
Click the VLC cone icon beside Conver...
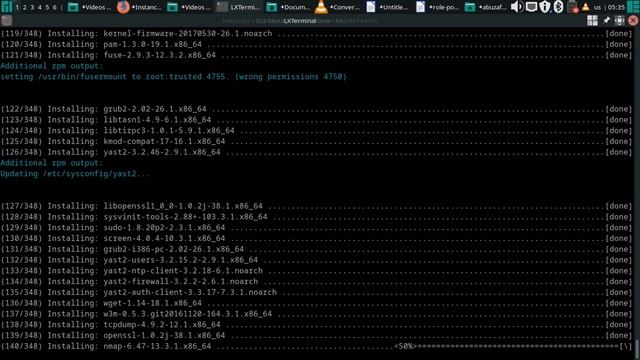(321, 7)
